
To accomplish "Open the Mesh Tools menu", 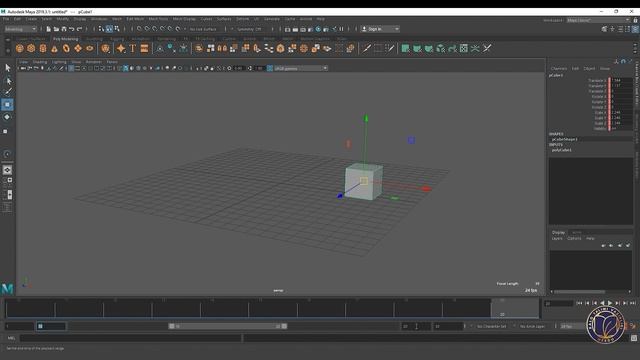I will coord(158,19).
